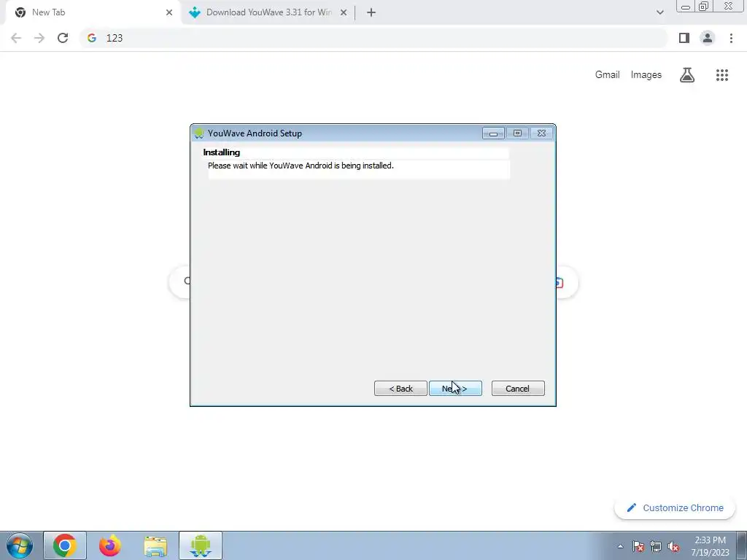Image resolution: width=747 pixels, height=560 pixels.
Task: Open the volume tray icon
Action: [673, 547]
